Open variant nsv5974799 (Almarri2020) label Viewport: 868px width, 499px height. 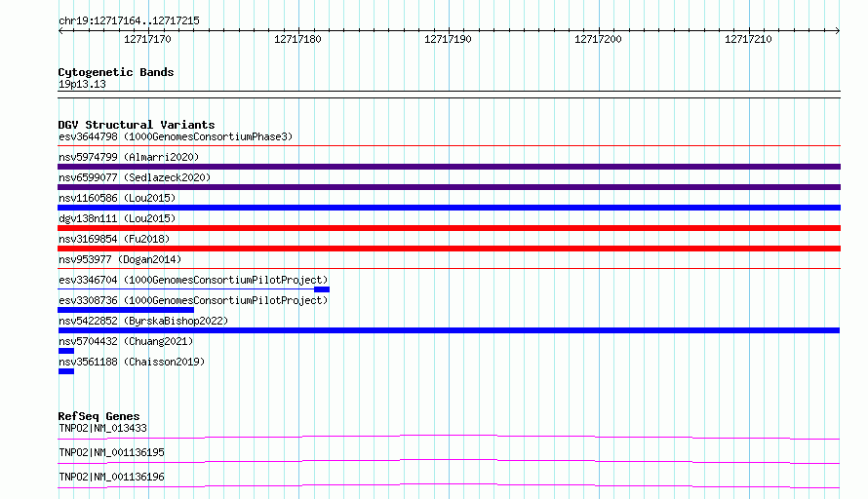pos(129,157)
